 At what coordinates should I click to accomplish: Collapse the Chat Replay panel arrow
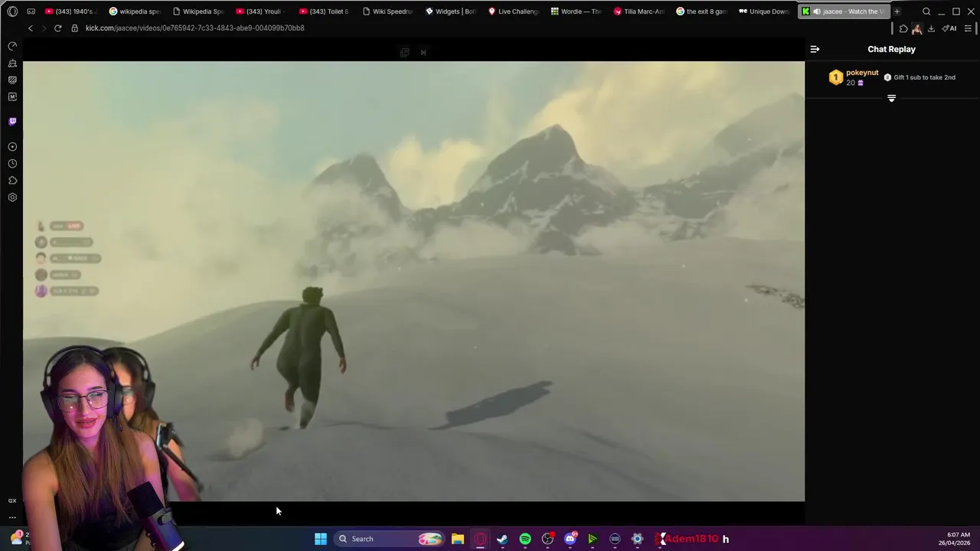tap(815, 49)
